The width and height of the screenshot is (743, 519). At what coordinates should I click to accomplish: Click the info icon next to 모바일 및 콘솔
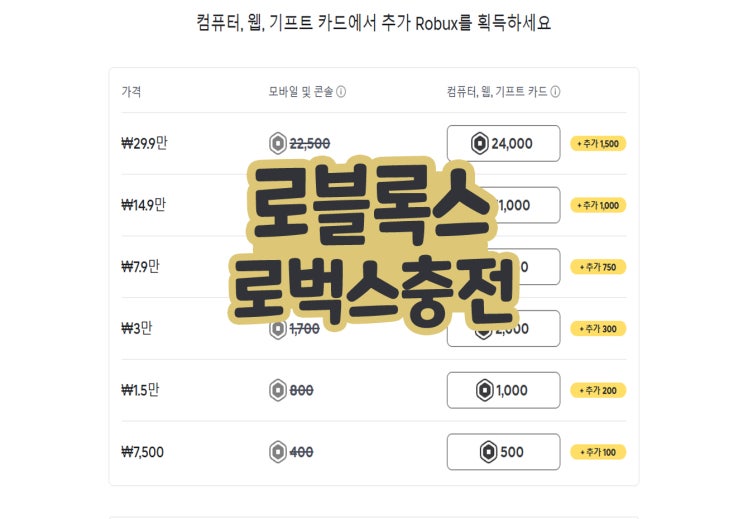point(341,92)
